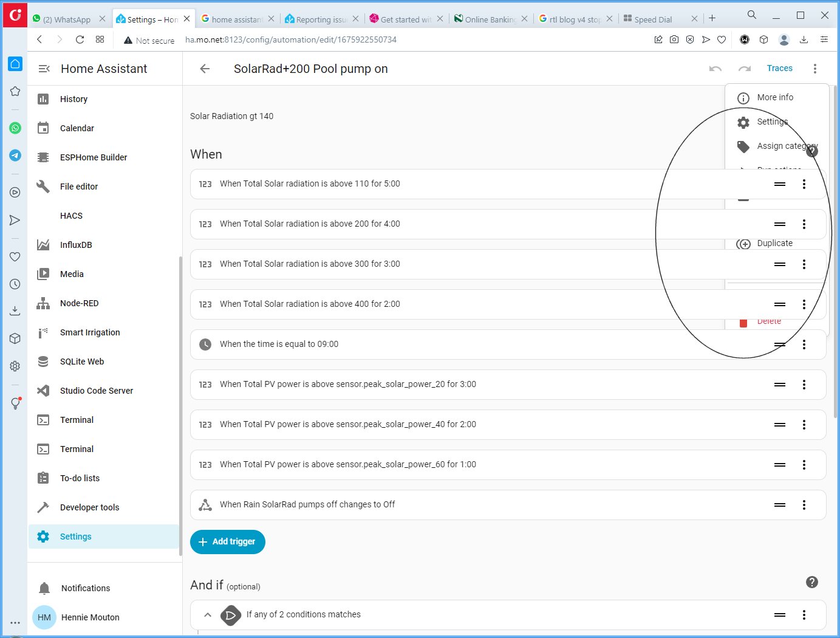Viewport: 840px width, 638px height.
Task: Click the Studio Code Server icon
Action: click(43, 391)
